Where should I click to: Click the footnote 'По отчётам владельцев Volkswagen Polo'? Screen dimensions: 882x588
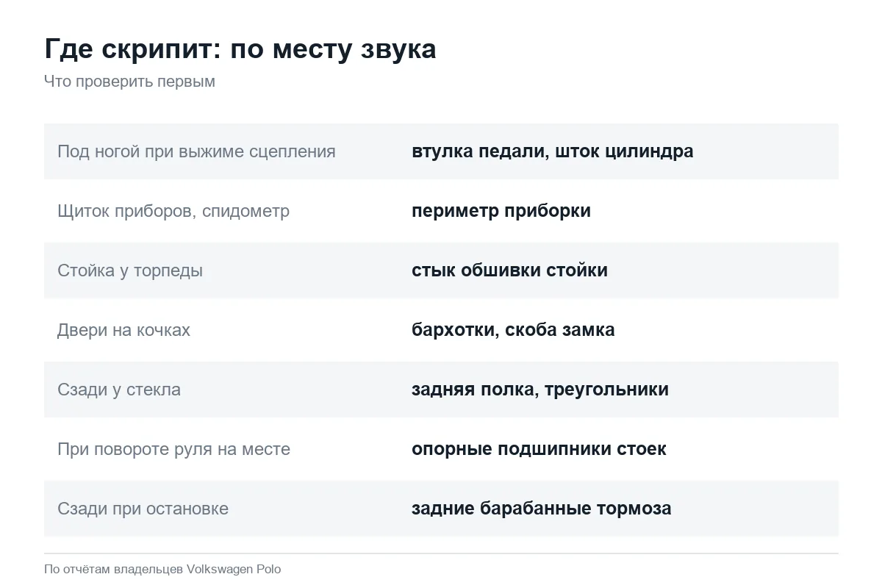coord(162,569)
